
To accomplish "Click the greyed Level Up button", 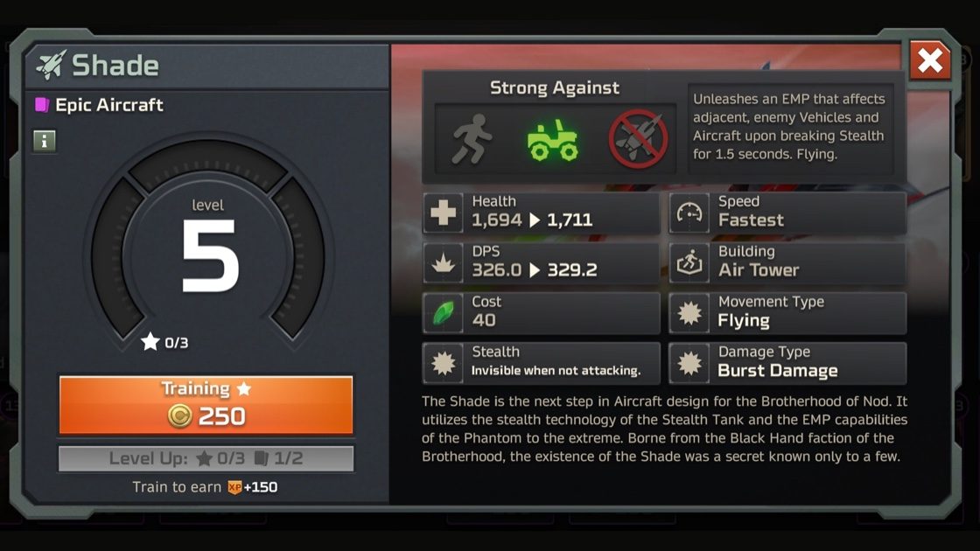I will point(206,458).
